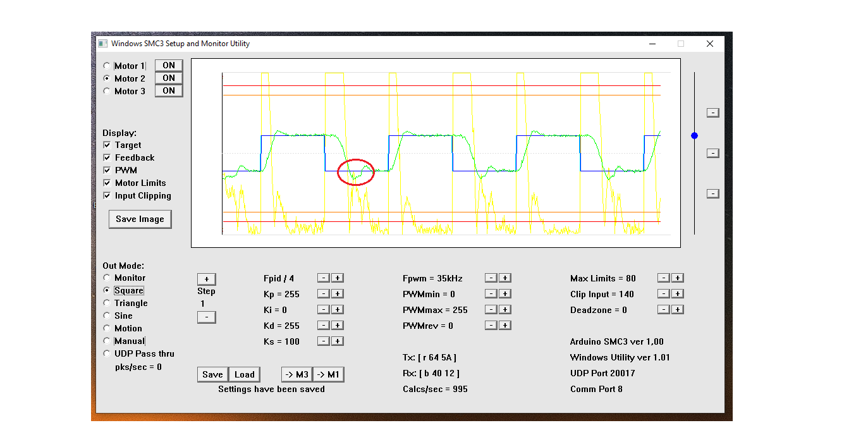Click the Step plus button
The height and width of the screenshot is (442, 868).
206,279
